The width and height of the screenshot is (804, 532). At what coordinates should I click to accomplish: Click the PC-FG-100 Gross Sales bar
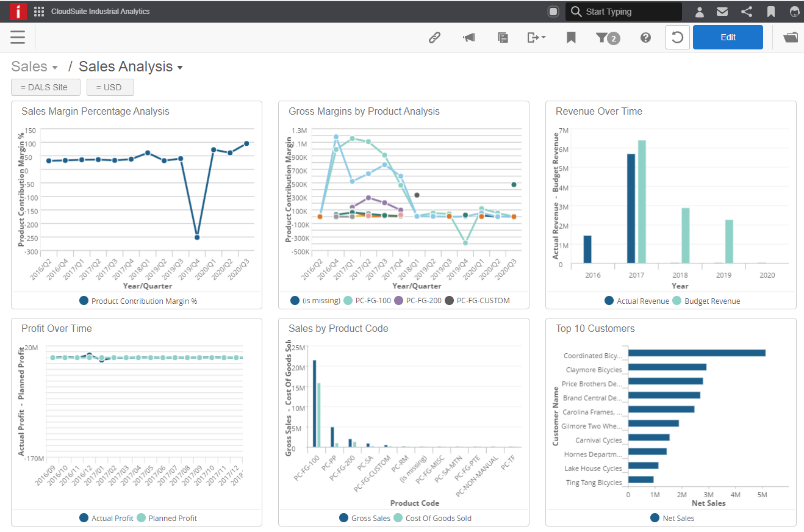pyautogui.click(x=315, y=403)
